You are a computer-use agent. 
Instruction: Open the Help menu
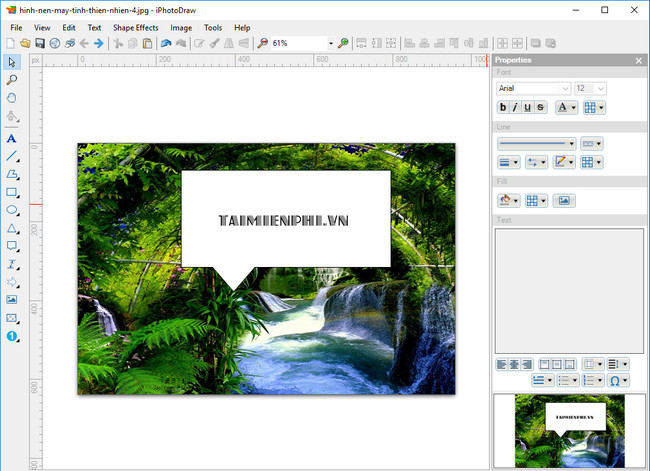pos(242,28)
